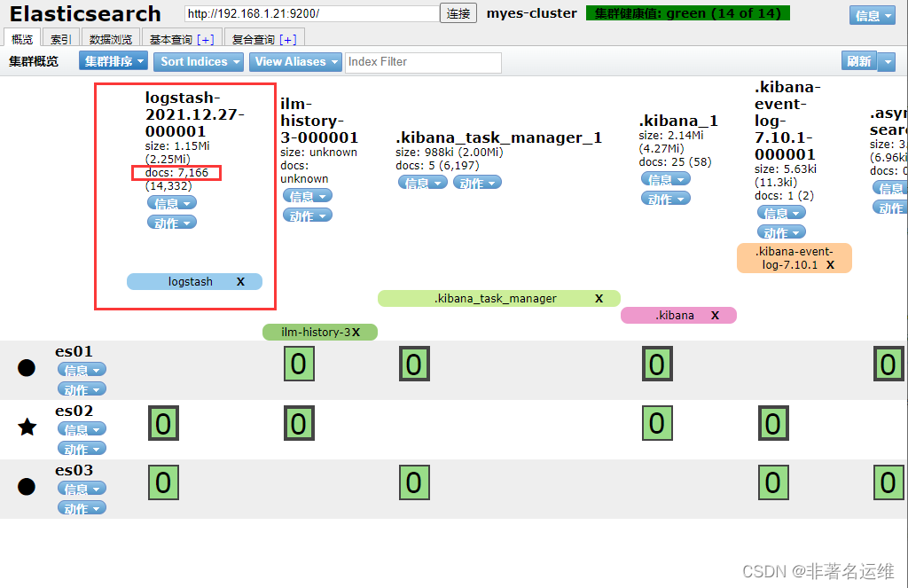Select es01 shard 0 of ilm-history index

click(x=299, y=364)
